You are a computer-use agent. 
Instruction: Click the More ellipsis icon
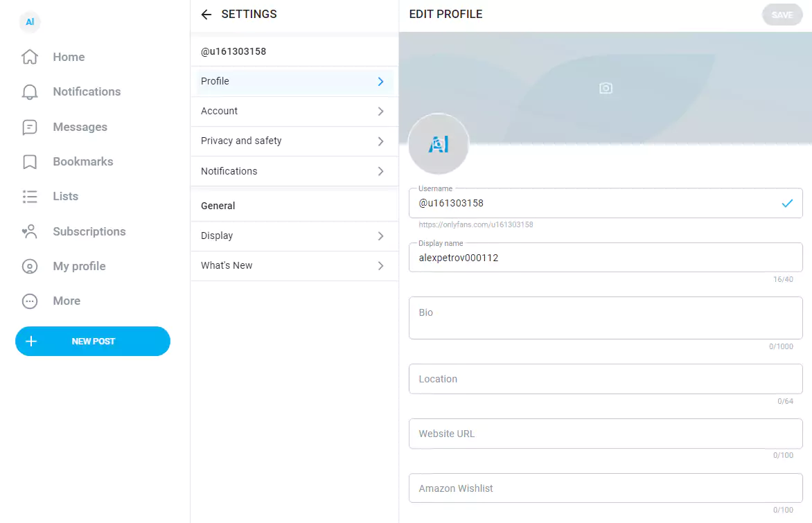(x=30, y=301)
